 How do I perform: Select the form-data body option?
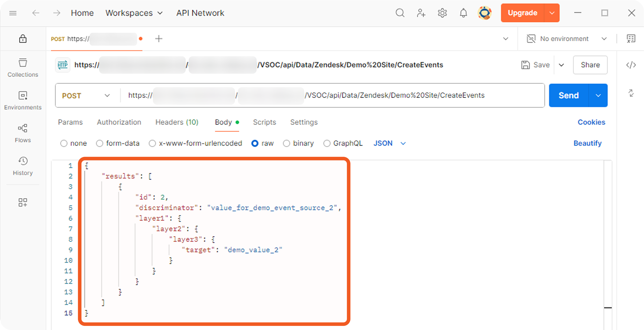100,143
